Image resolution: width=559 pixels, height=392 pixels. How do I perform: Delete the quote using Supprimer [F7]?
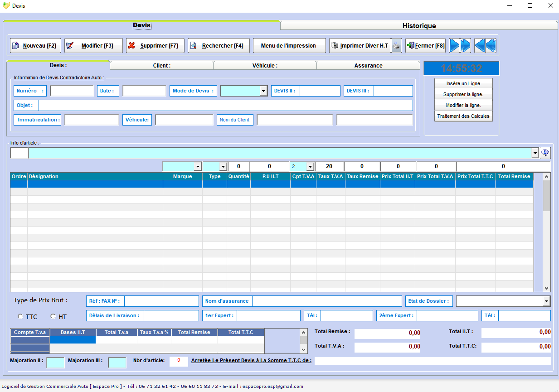coord(155,46)
